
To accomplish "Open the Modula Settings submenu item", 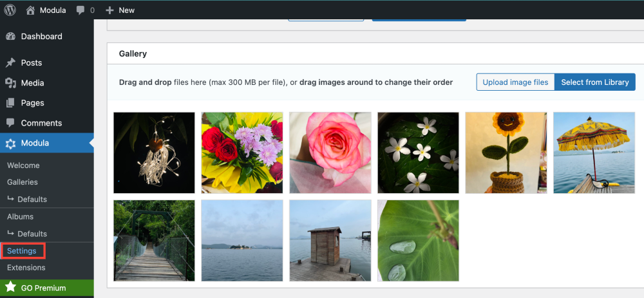I will 22,250.
